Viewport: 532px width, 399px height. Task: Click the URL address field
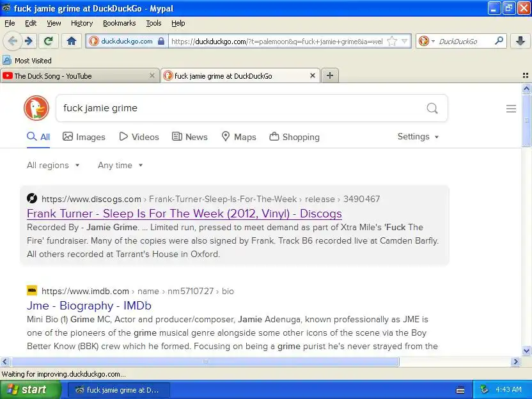tap(276, 42)
